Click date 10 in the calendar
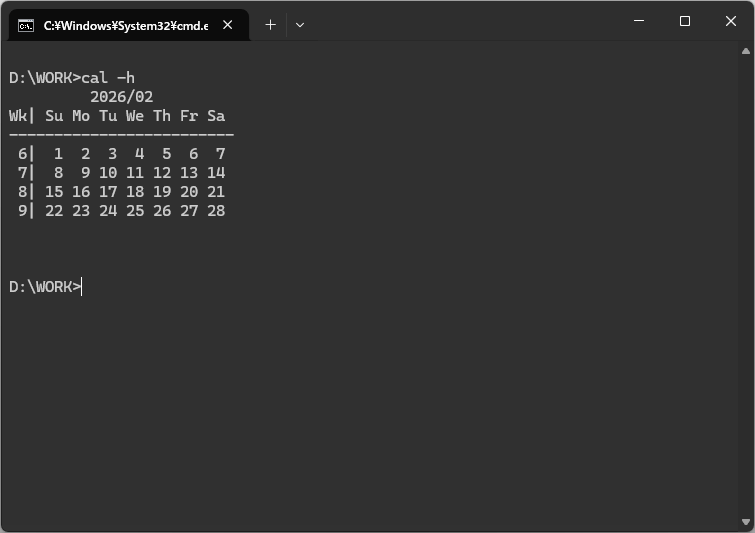This screenshot has width=755, height=533. tap(108, 173)
